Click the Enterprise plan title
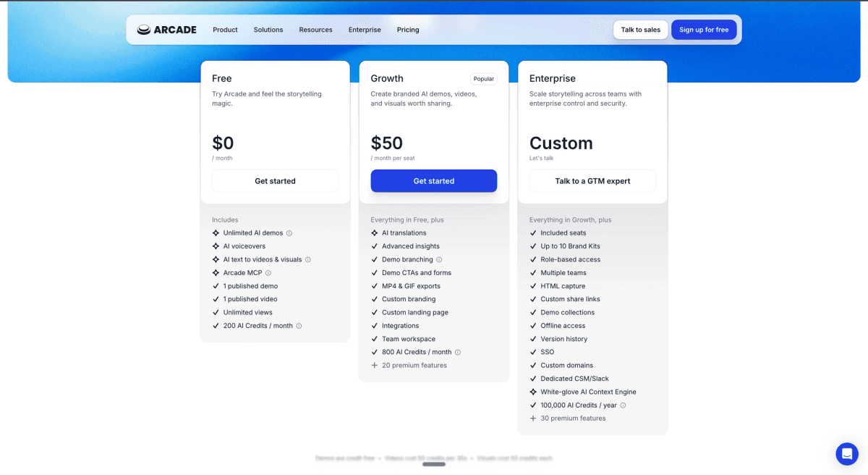The image size is (868, 475). click(553, 78)
